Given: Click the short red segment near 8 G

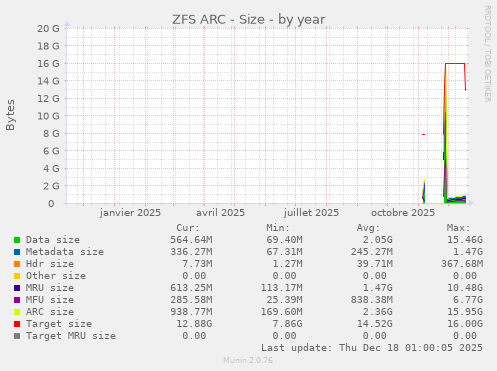Looking at the screenshot, I should coord(423,134).
